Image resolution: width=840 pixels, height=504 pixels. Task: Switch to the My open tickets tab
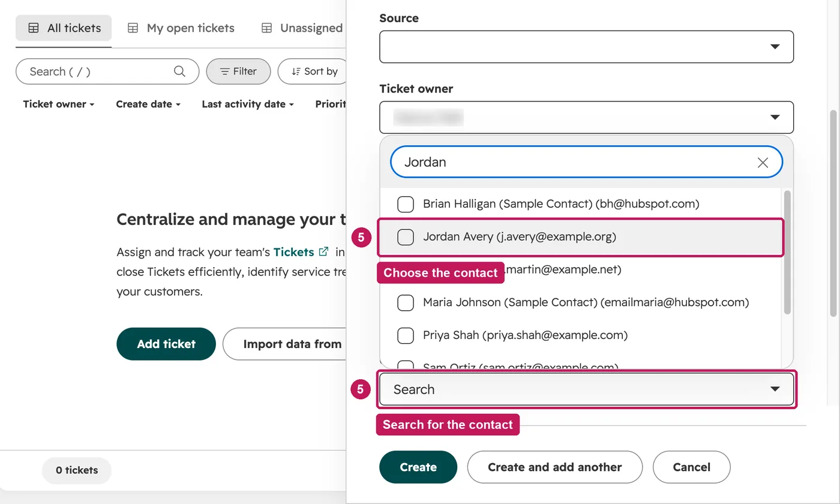[181, 28]
